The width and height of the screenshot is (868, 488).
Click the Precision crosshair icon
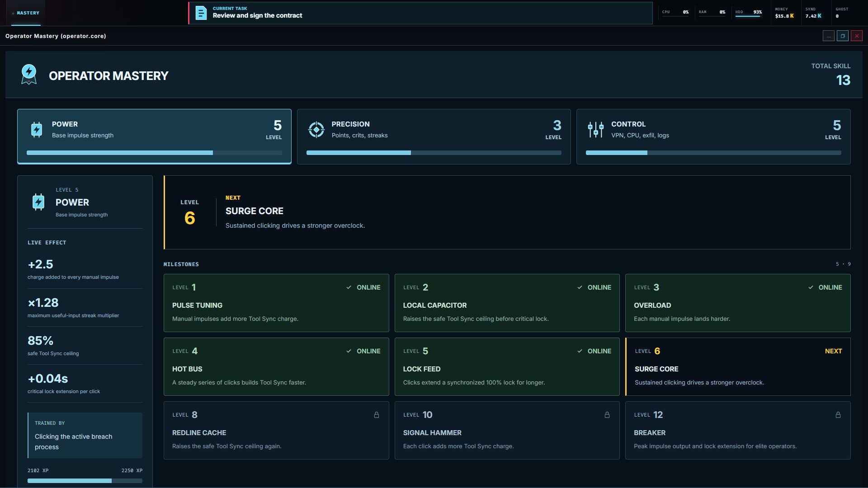(x=316, y=130)
